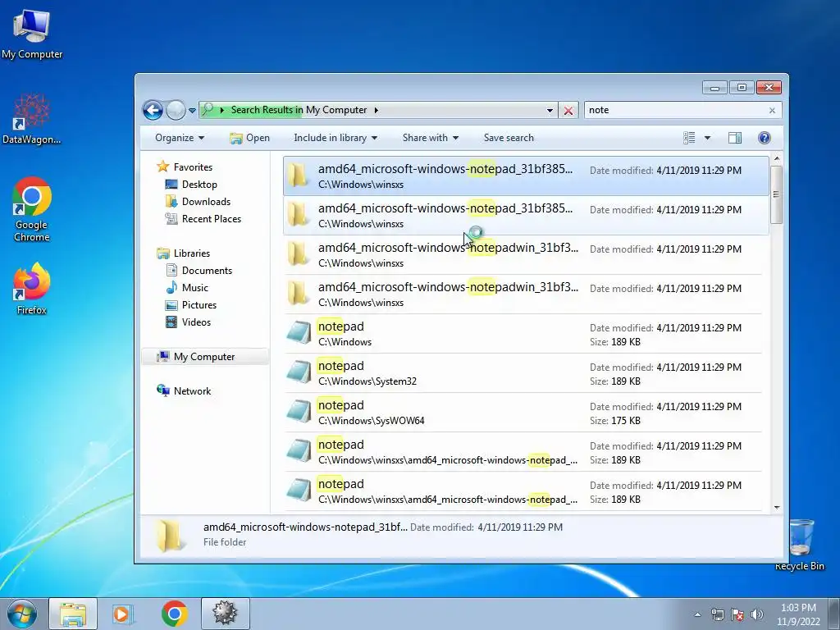Viewport: 840px width, 630px height.
Task: Open volume control in system tray
Action: pos(757,614)
